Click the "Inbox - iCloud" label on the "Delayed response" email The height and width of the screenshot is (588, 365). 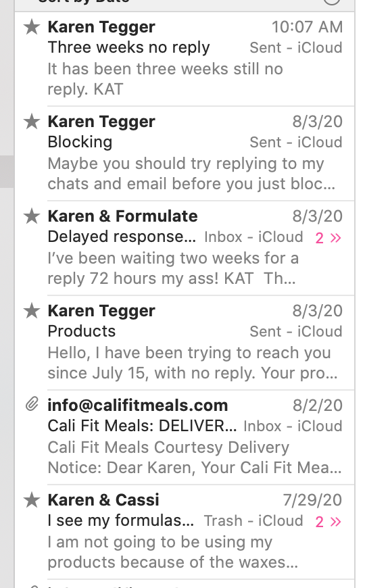[253, 237]
